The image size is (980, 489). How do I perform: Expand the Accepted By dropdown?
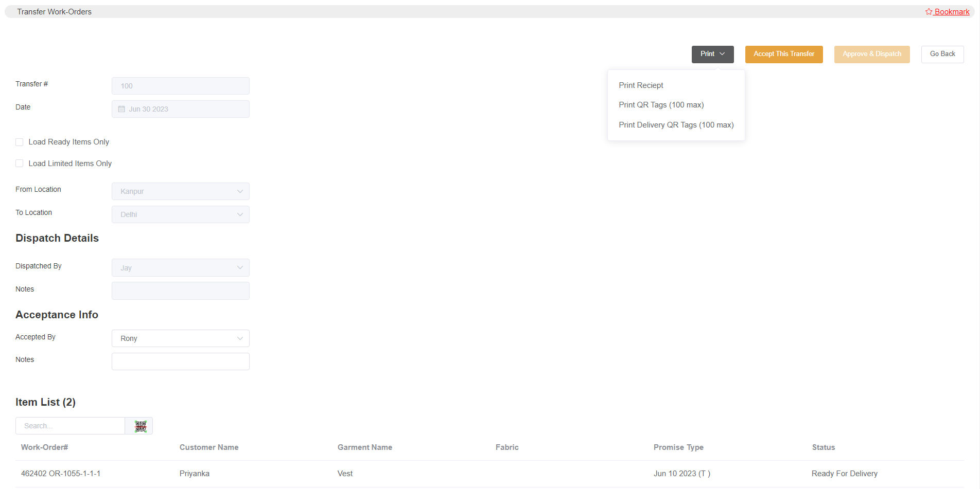[180, 338]
